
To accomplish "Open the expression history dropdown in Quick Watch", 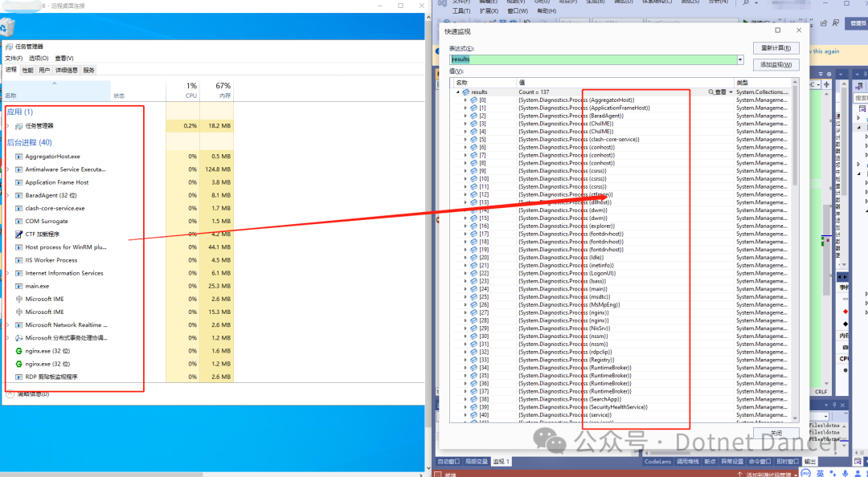I will coord(741,59).
